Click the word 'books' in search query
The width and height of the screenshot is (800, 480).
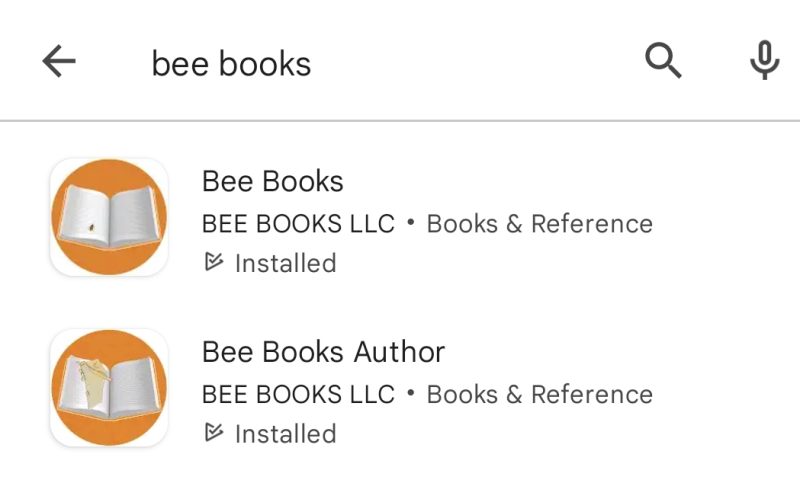tap(265, 64)
